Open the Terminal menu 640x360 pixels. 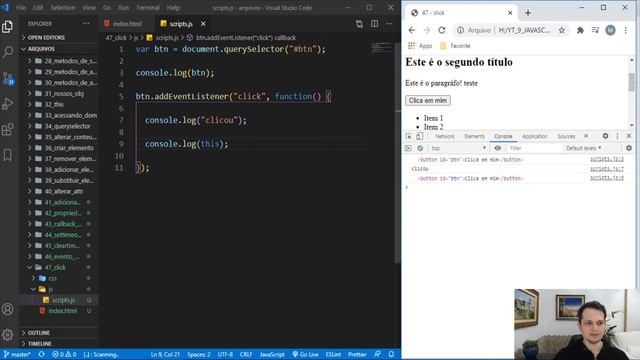[x=148, y=8]
